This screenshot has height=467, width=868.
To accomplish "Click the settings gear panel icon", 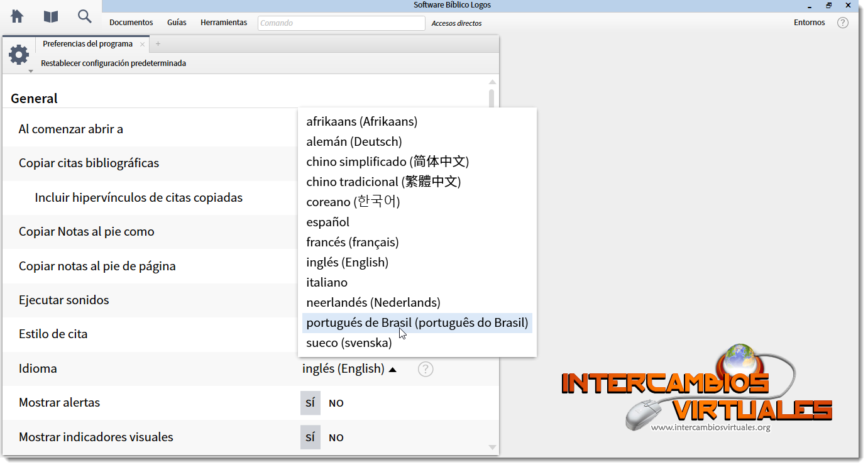I will 19,55.
